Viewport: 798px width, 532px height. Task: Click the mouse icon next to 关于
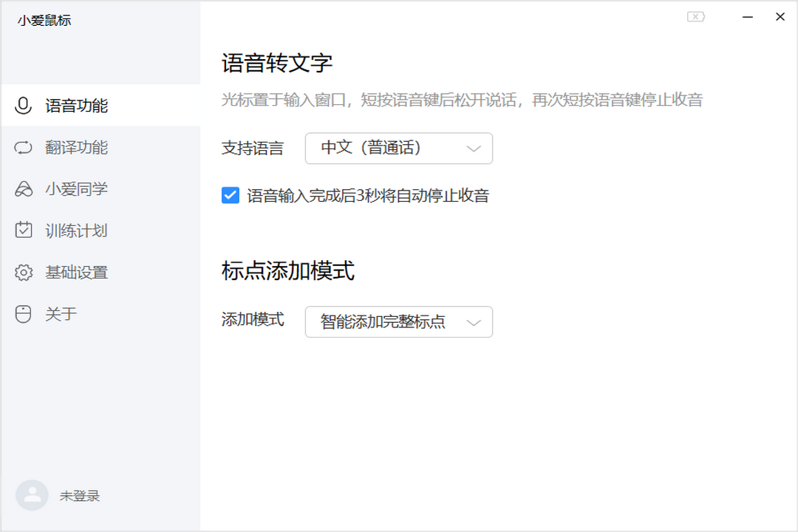(x=23, y=314)
